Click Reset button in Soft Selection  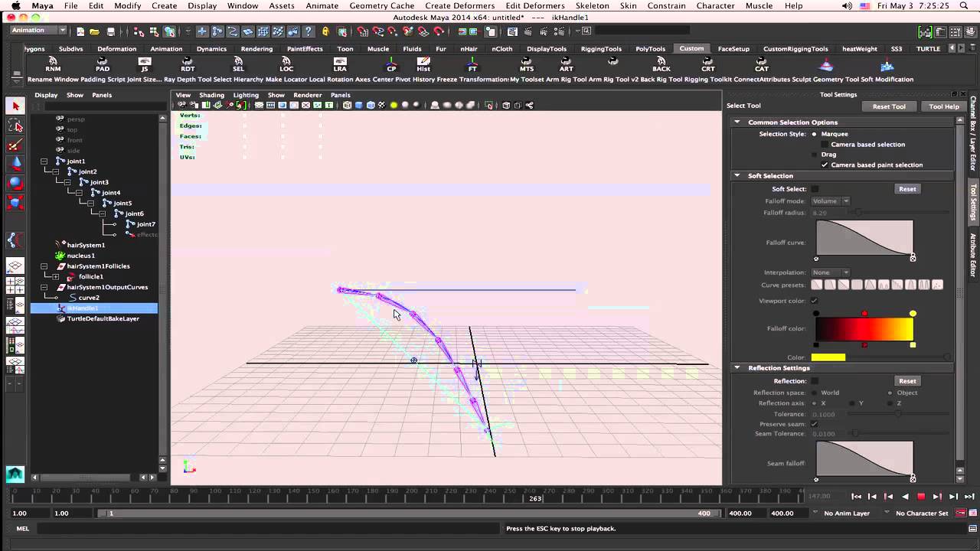[x=907, y=189]
